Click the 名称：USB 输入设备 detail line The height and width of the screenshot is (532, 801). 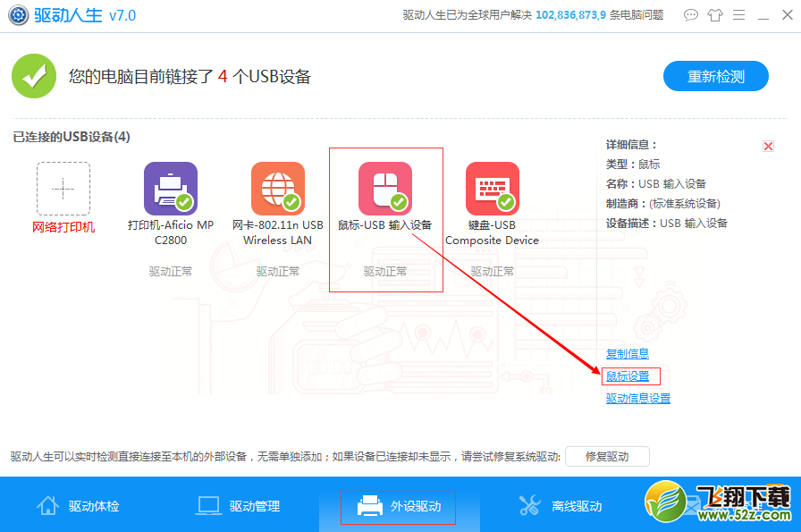656,184
